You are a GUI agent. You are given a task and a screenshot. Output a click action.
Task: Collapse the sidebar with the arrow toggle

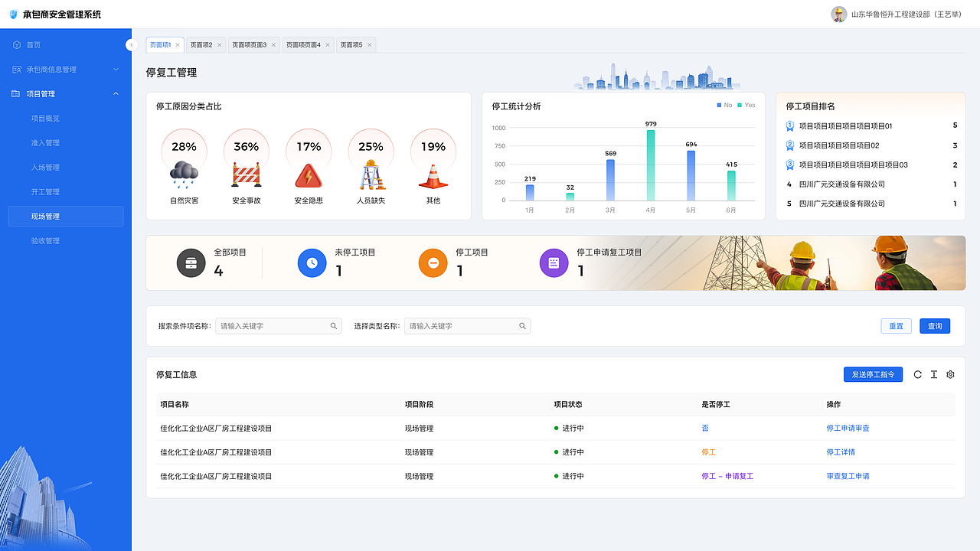click(x=131, y=44)
